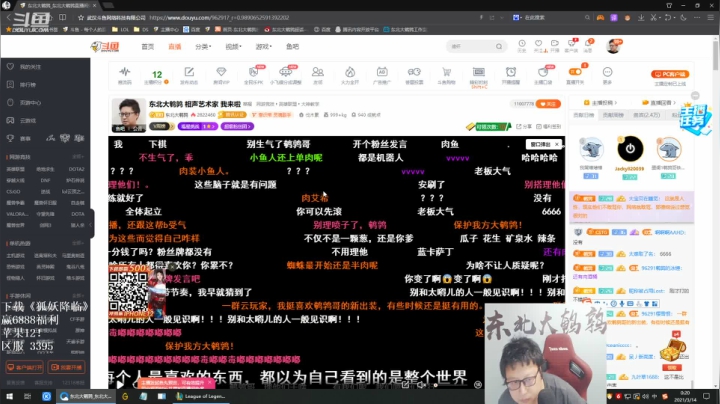Open the notification bell icon in header
Screen dimensions: 720x404
tap(588, 45)
